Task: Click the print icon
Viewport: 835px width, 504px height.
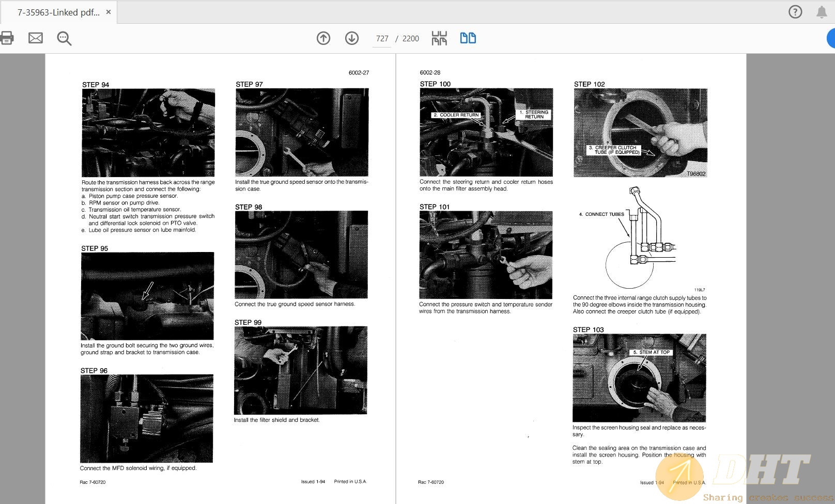Action: pos(7,38)
